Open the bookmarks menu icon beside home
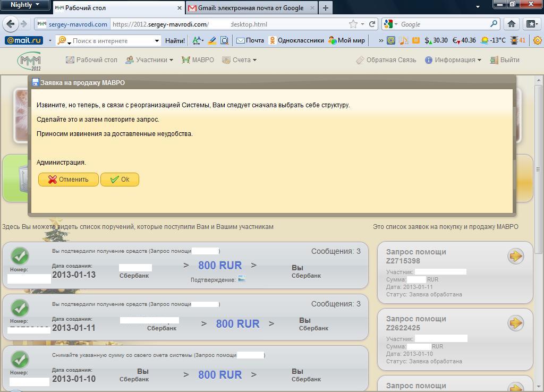Screen dimensions: 544x392 pyautogui.click(x=531, y=24)
